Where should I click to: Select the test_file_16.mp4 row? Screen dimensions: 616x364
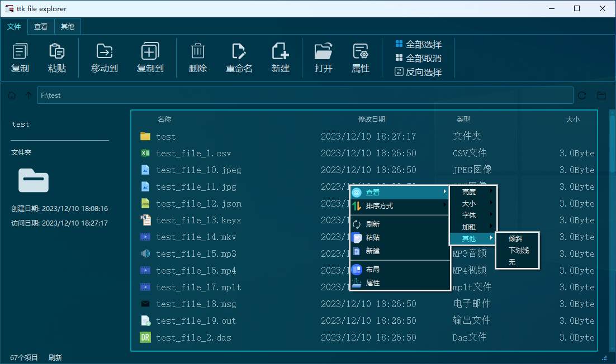click(364, 270)
